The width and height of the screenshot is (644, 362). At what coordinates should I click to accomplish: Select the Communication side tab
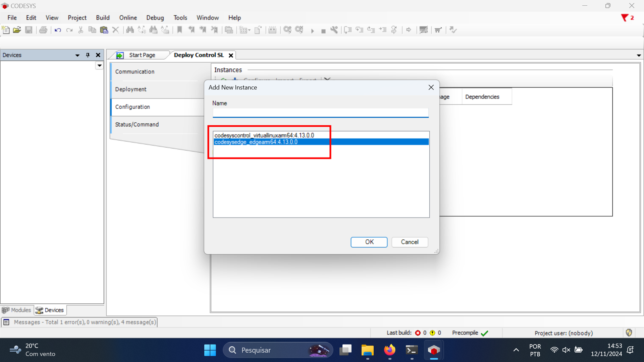click(135, 72)
